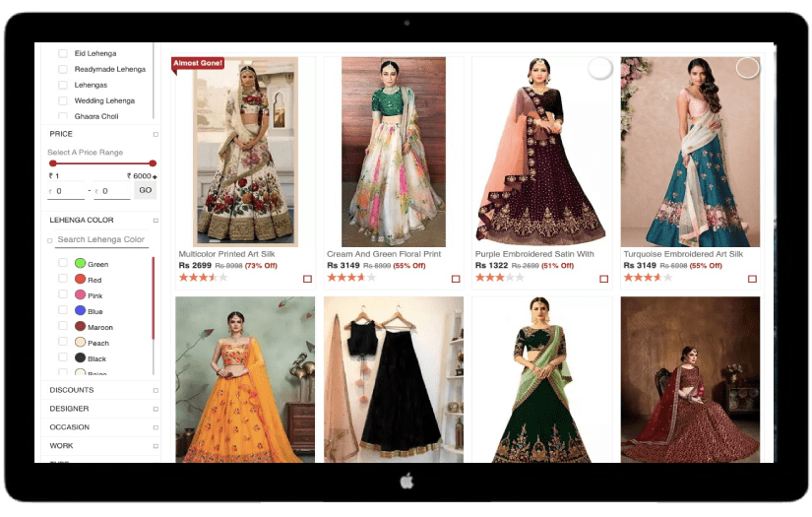Tick compare box for Turquoise Embroidered Art Silk
Viewport: 812px width, 517px height.
click(x=752, y=279)
